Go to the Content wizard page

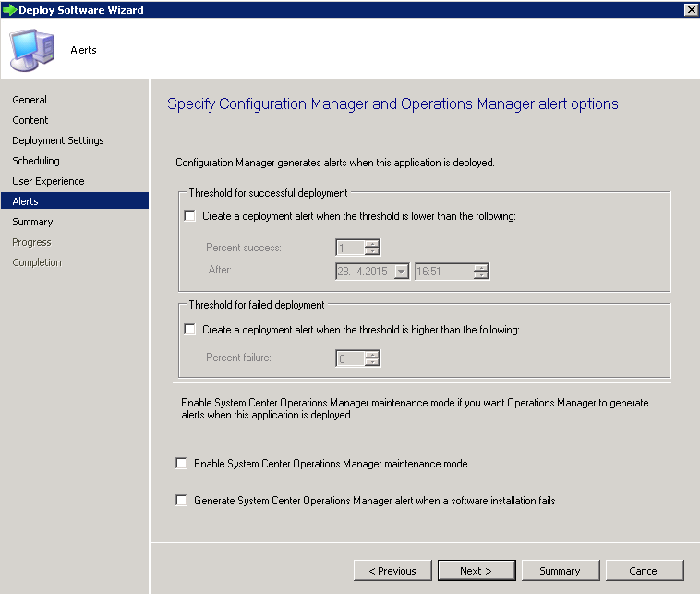click(30, 120)
